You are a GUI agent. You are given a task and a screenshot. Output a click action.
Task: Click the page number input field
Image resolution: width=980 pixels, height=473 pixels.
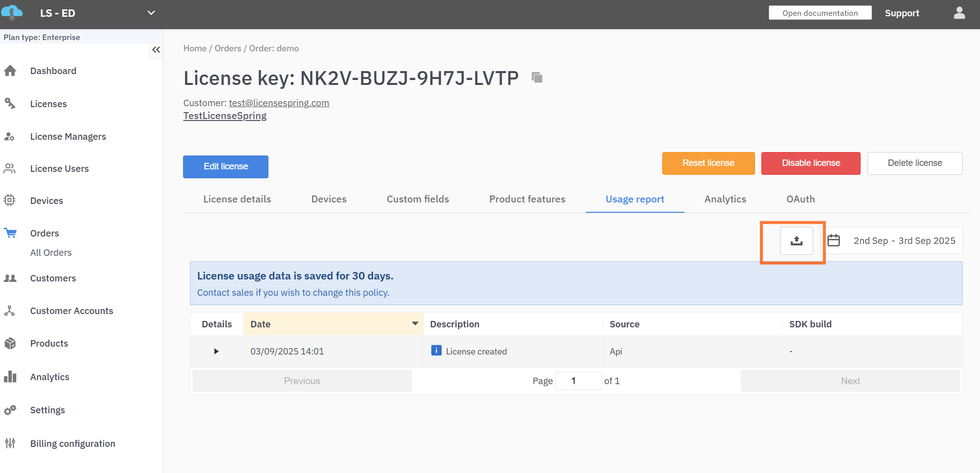pyautogui.click(x=578, y=381)
